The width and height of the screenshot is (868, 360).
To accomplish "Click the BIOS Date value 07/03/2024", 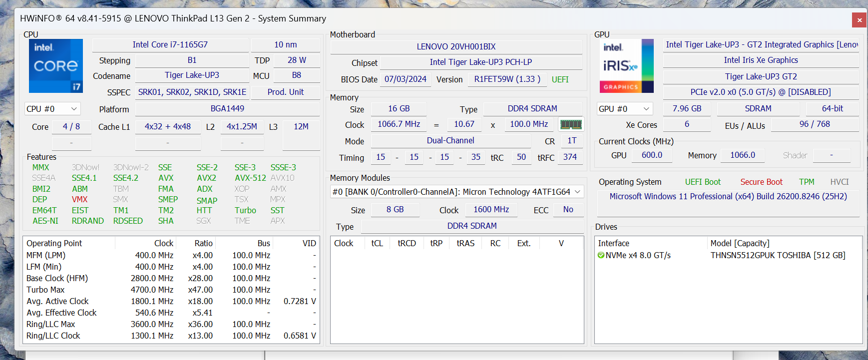I will pos(406,79).
